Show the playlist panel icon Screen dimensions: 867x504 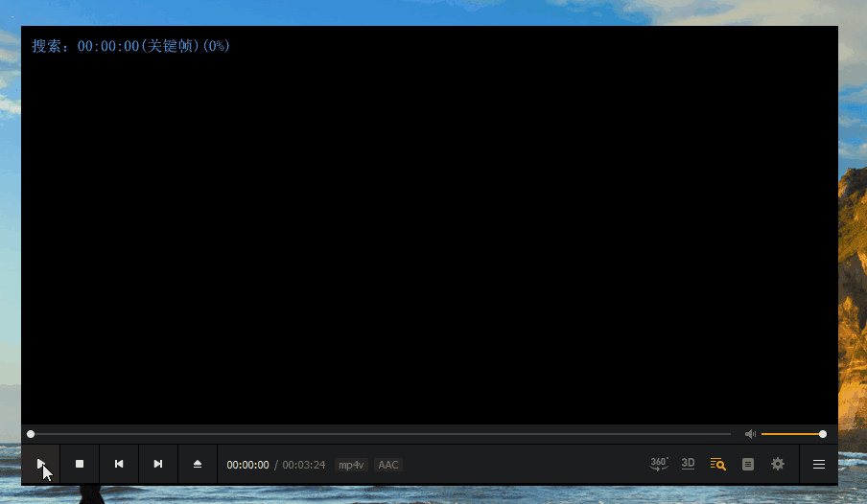tap(747, 464)
